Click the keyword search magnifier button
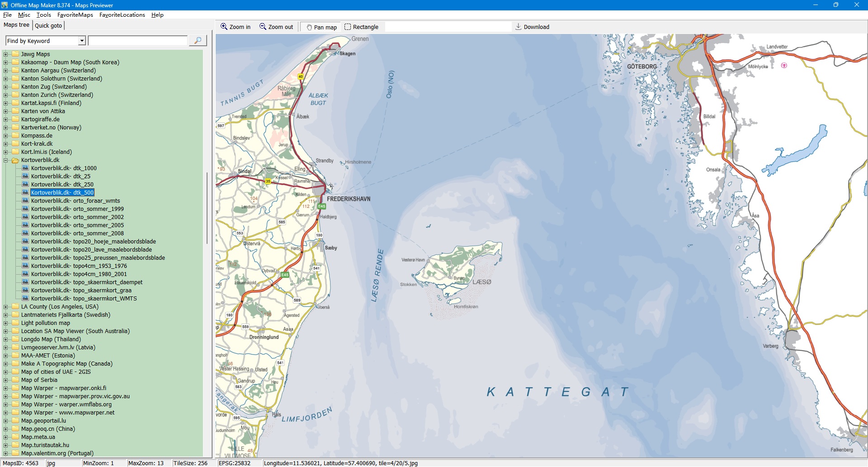Image resolution: width=868 pixels, height=467 pixels. point(198,41)
